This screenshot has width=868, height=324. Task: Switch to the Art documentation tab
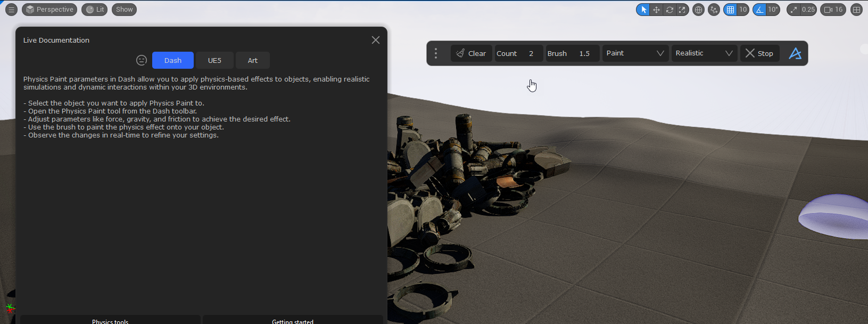tap(253, 60)
